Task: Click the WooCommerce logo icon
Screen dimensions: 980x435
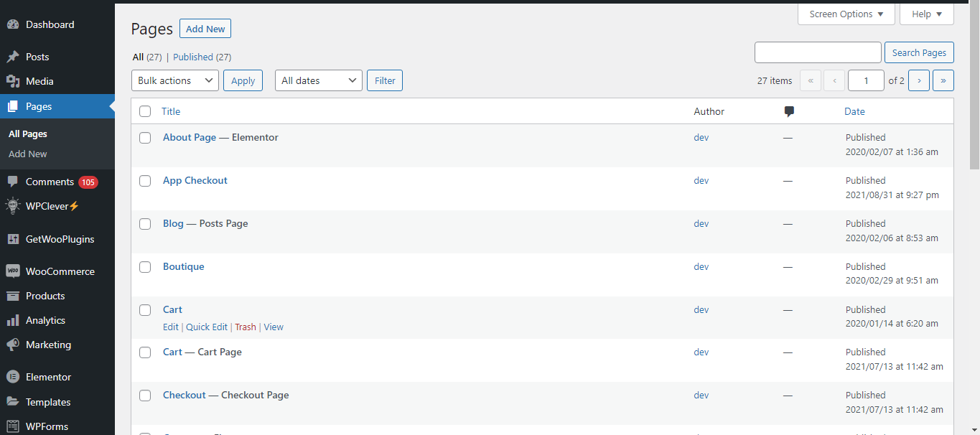Action: click(13, 271)
